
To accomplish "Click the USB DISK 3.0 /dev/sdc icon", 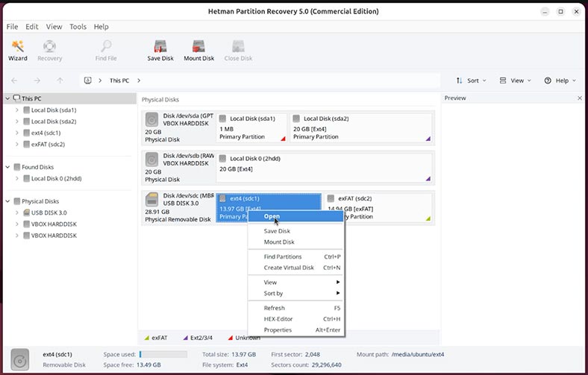I will pyautogui.click(x=152, y=199).
